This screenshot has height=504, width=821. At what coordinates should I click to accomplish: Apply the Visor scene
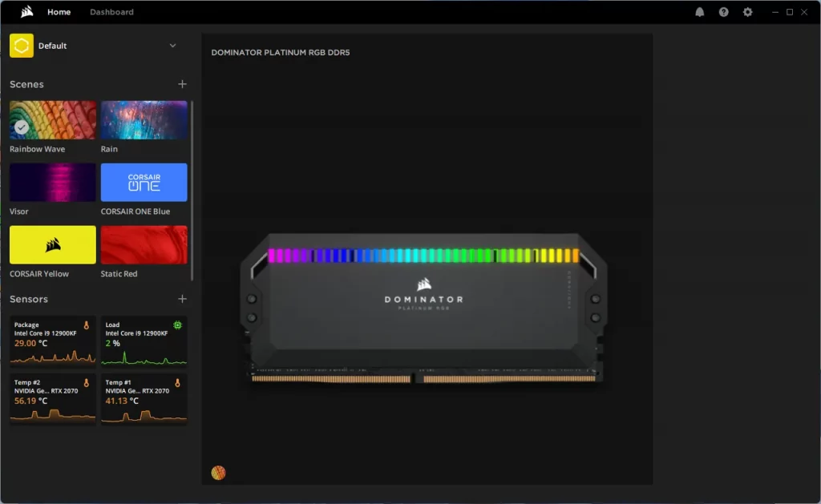(52, 182)
